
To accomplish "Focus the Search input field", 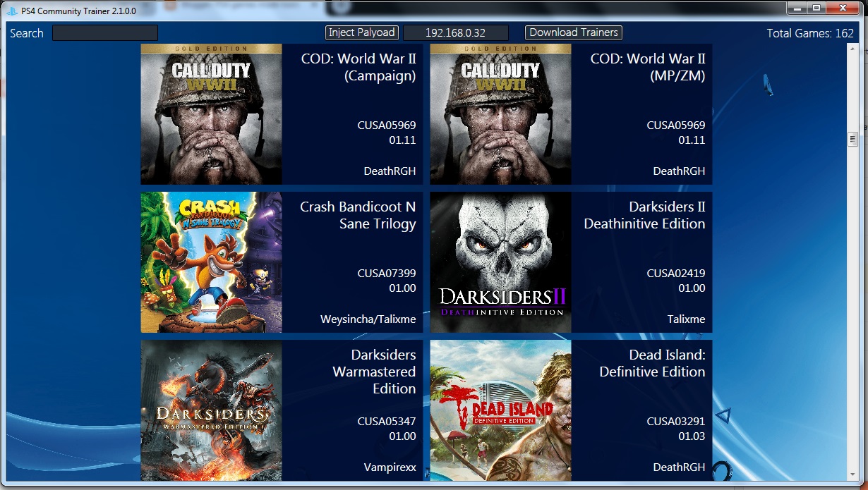I will [x=105, y=33].
